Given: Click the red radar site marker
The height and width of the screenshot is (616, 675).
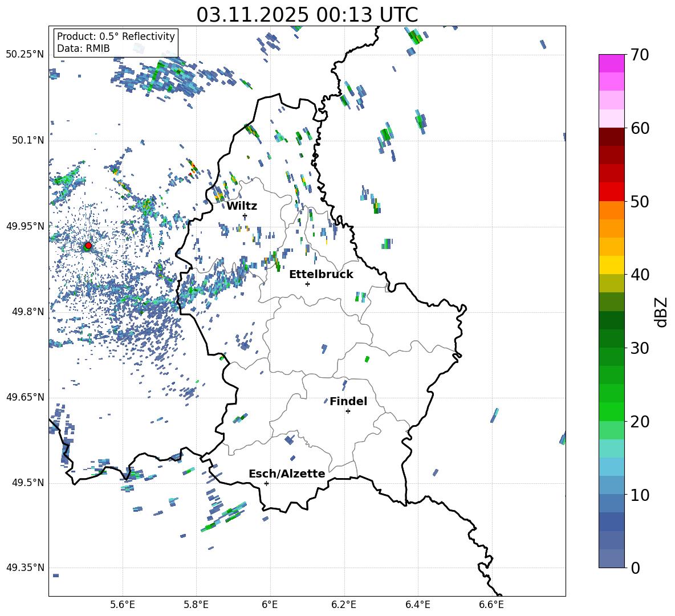Looking at the screenshot, I should pyautogui.click(x=88, y=246).
